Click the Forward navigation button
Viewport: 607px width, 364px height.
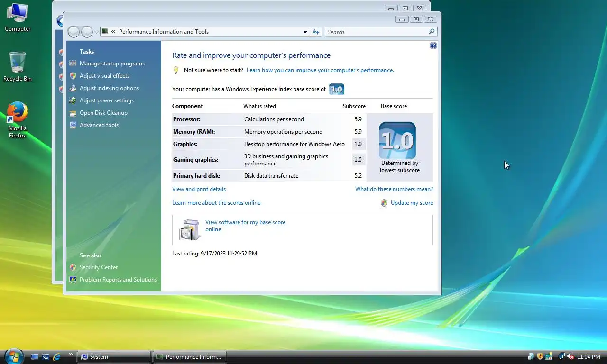(x=87, y=32)
